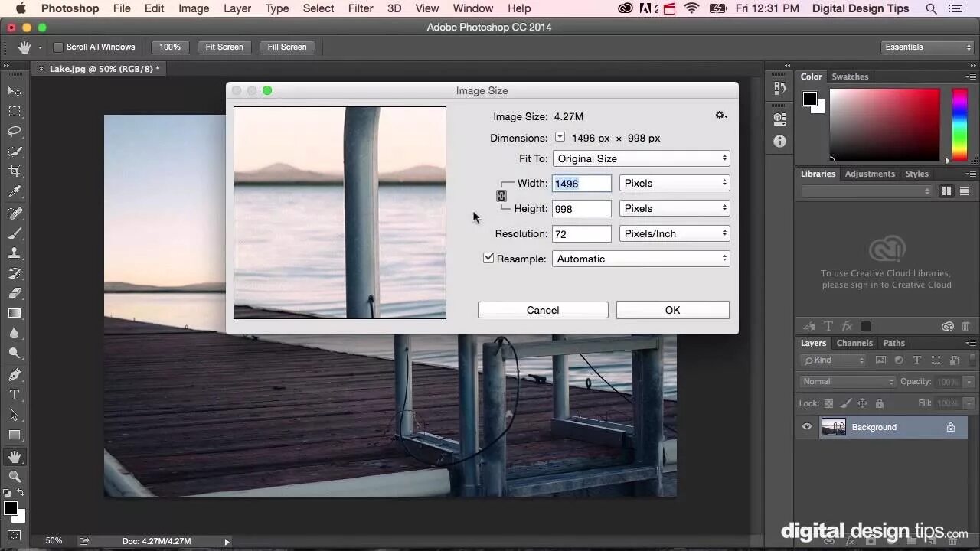
Task: Select the Rectangle shape tool
Action: (15, 435)
